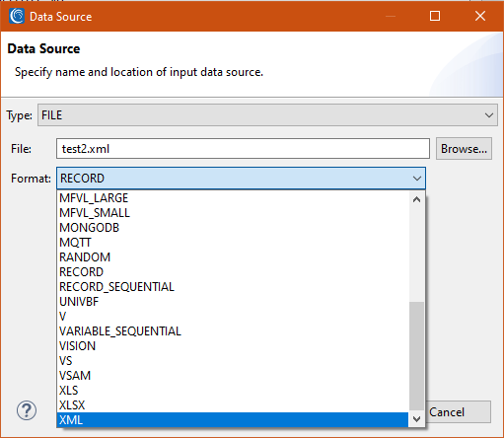504x438 pixels.
Task: Pick VARIABLE_SEQUENTIAL format entry
Action: tap(233, 331)
